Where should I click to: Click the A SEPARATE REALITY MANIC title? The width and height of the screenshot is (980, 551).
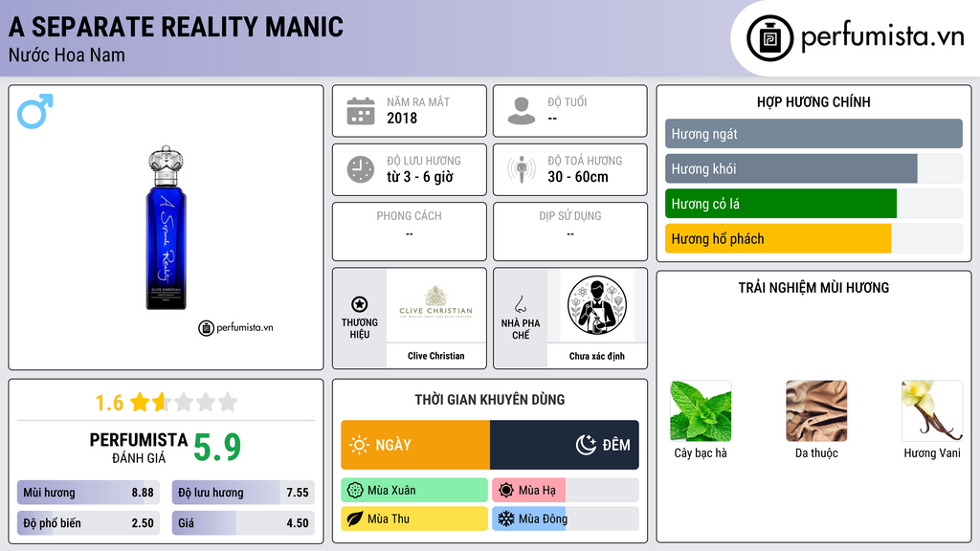176,27
